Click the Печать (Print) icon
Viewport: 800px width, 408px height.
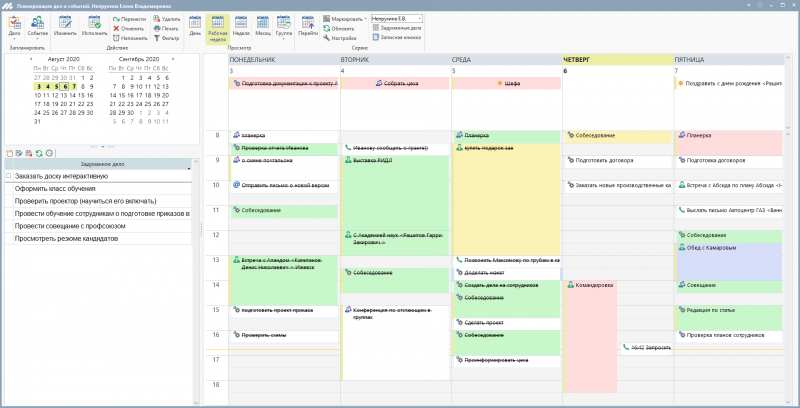point(170,28)
